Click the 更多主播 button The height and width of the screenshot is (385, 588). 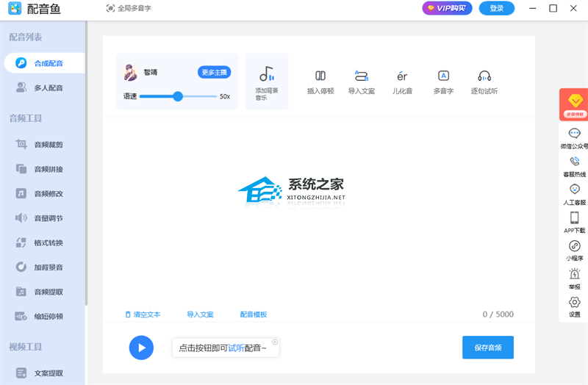point(214,72)
